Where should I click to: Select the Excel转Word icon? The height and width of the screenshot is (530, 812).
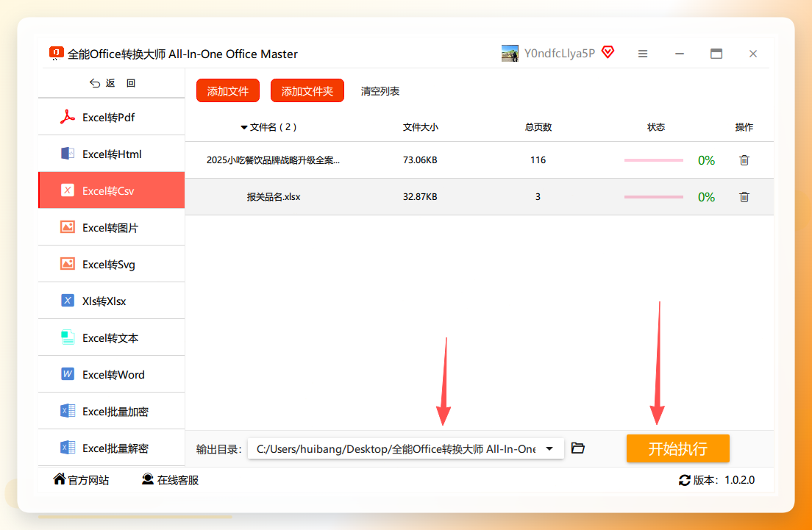(68, 374)
